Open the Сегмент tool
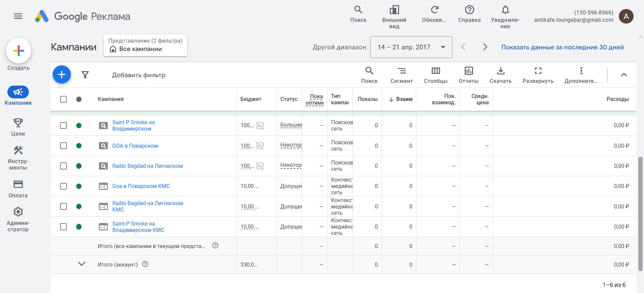Image resolution: width=644 pixels, height=293 pixels. pos(401,75)
